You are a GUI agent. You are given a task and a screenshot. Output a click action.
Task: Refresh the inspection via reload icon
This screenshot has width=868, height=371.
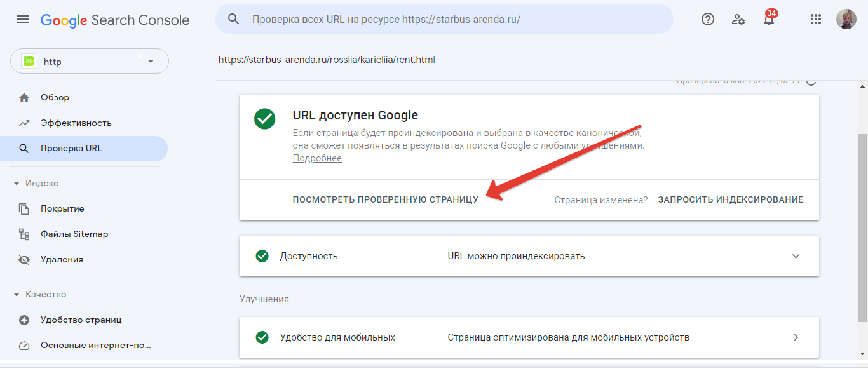pos(811,81)
